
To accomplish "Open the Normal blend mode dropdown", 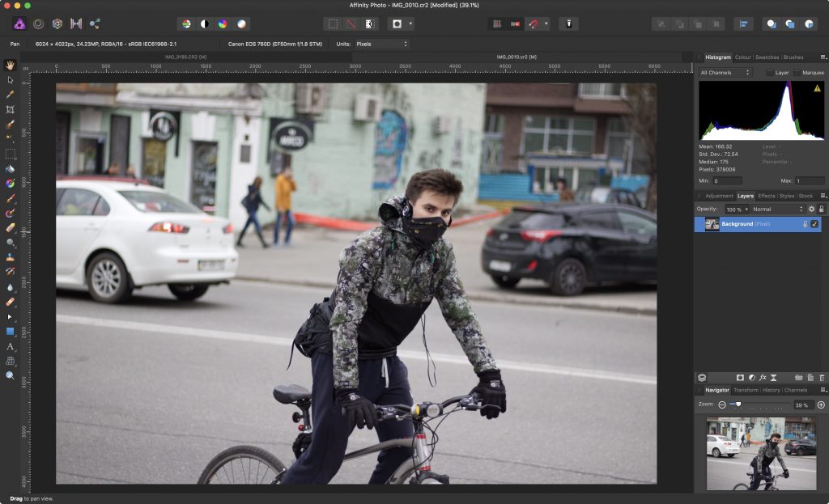I will [778, 210].
